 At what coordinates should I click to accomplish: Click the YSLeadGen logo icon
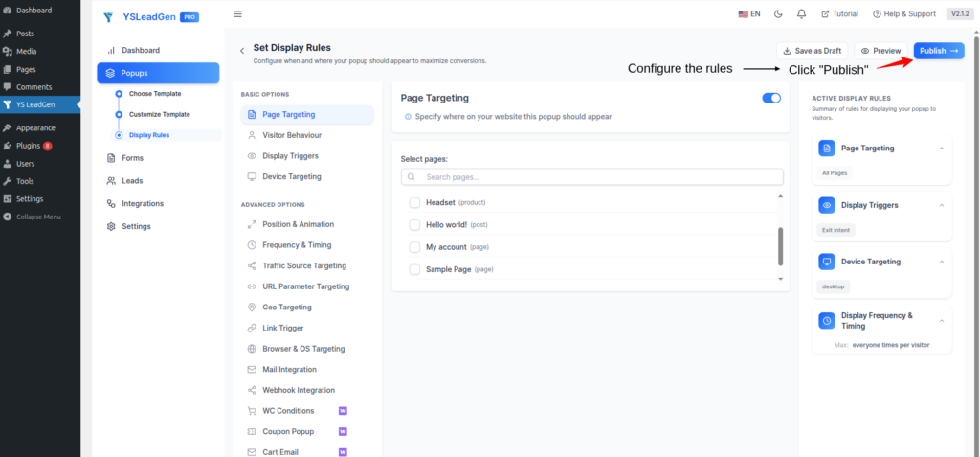[x=108, y=17]
